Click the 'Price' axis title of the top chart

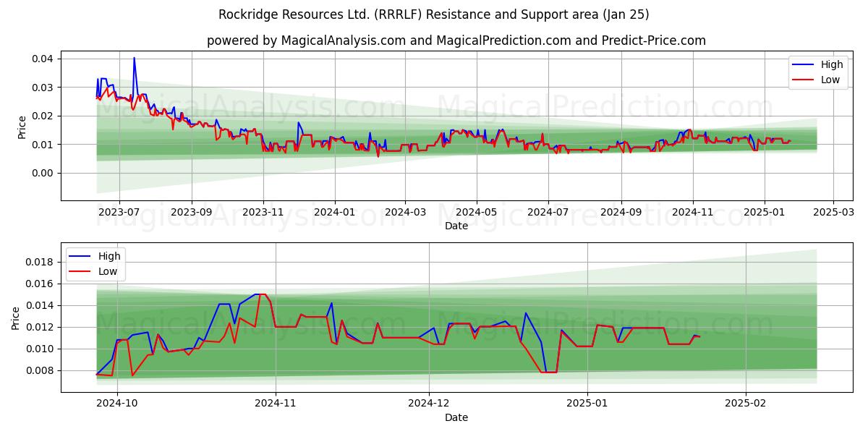coord(22,126)
